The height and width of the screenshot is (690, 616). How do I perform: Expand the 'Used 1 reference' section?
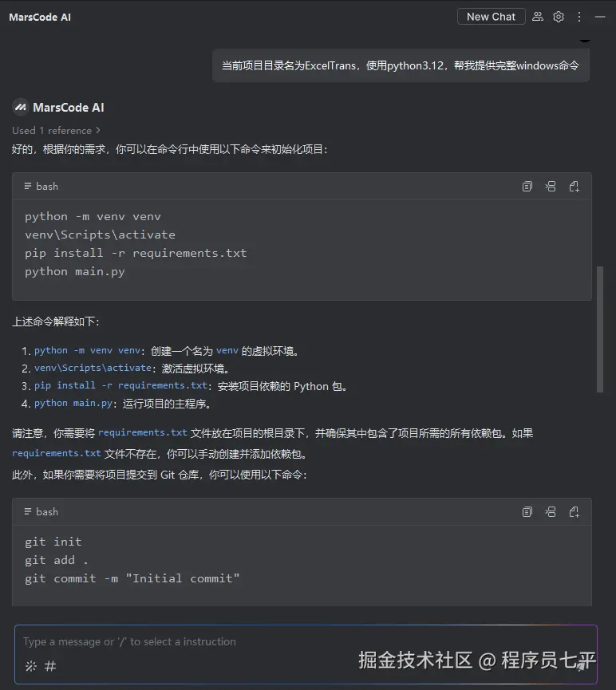57,130
